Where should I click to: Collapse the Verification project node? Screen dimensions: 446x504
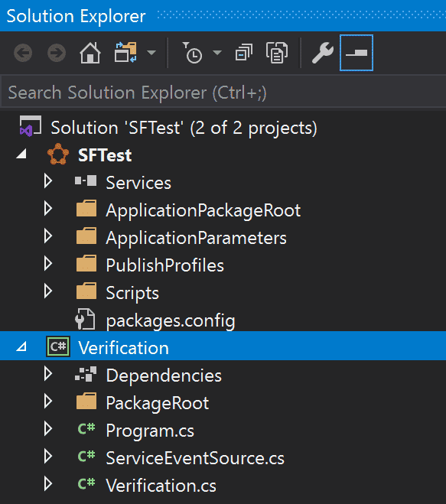point(21,346)
